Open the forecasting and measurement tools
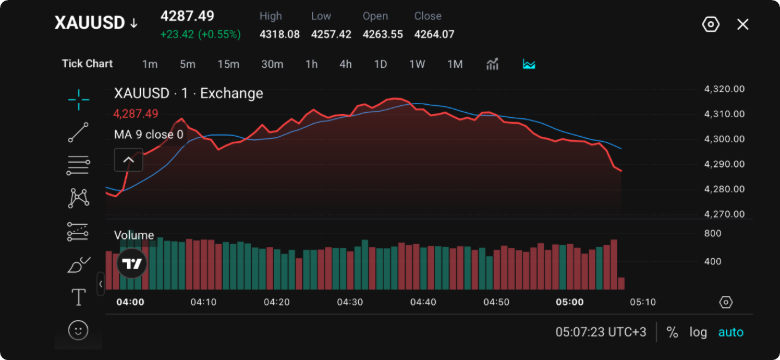The image size is (780, 360). point(78,231)
